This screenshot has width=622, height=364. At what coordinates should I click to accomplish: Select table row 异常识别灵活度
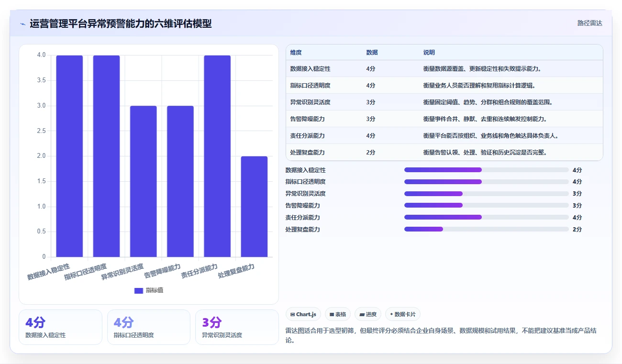click(x=444, y=102)
